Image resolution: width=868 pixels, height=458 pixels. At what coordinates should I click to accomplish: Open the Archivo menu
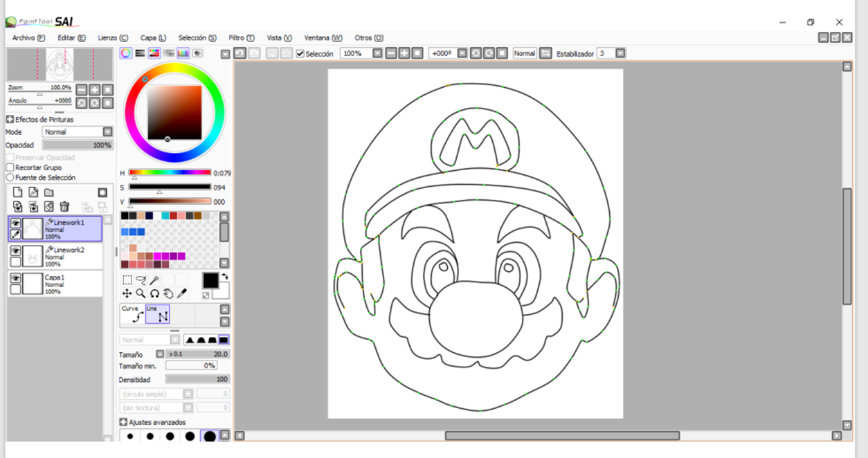point(28,38)
